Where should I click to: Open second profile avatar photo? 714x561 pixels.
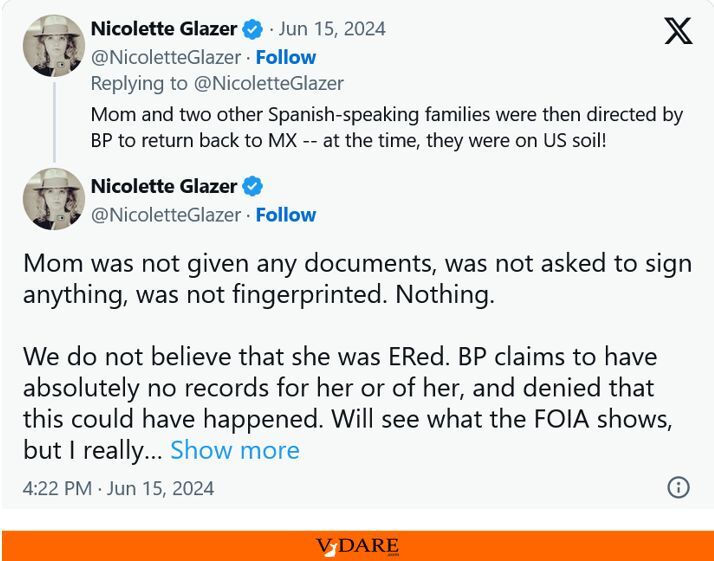(x=54, y=199)
